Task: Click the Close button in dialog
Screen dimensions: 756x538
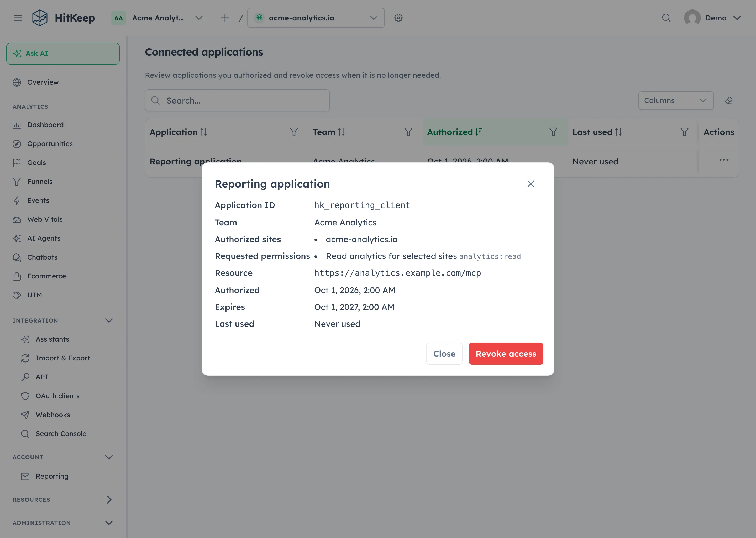Action: click(444, 354)
